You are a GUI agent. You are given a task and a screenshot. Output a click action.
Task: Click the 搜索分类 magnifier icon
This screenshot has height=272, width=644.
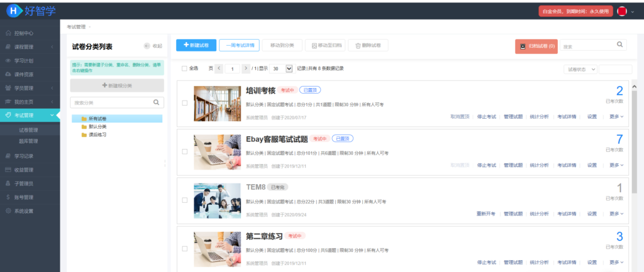pyautogui.click(x=157, y=102)
